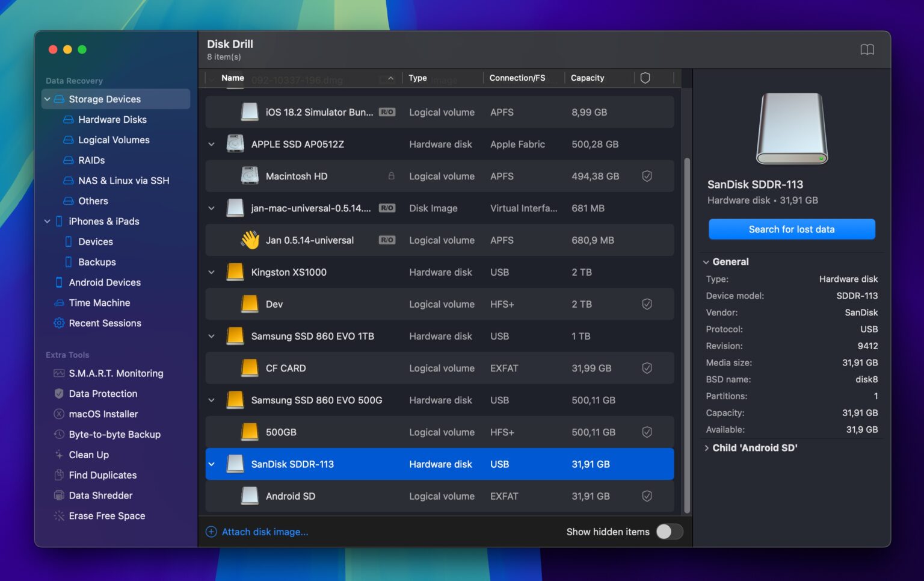Switch to the Recent Sessions view
The image size is (924, 581).
[104, 323]
